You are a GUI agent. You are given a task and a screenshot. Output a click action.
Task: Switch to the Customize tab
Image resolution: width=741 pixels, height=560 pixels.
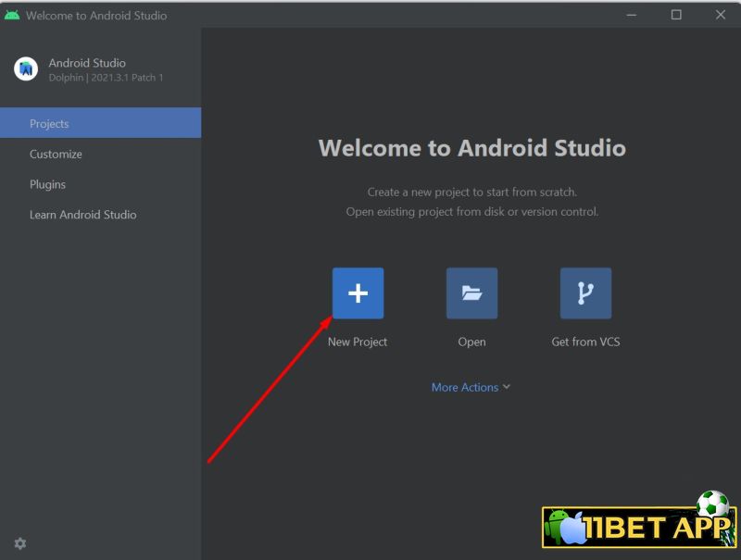tap(101, 154)
